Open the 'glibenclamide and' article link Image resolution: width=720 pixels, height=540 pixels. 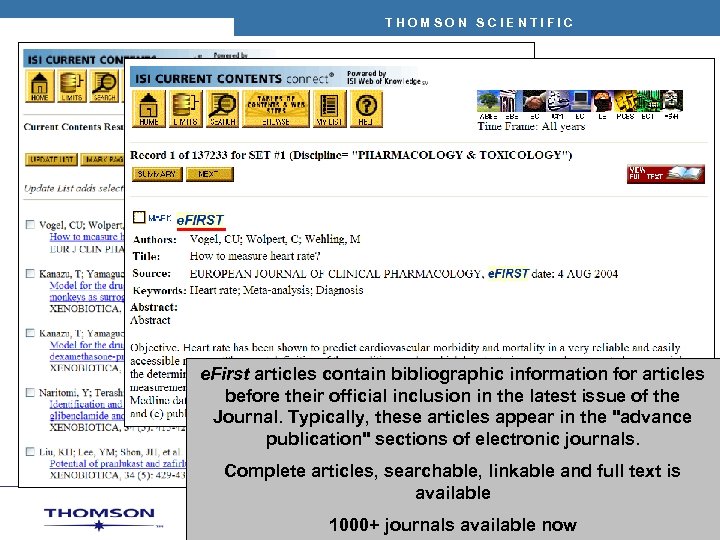(x=87, y=416)
